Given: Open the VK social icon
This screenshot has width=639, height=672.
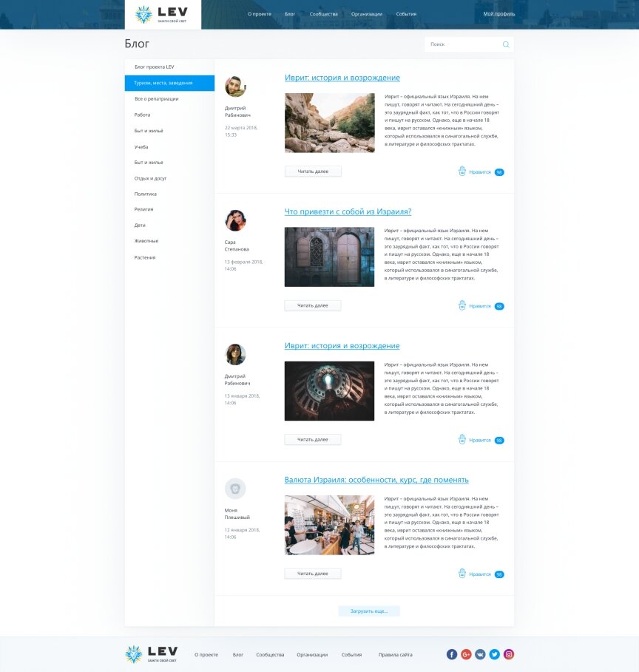Looking at the screenshot, I should (480, 654).
